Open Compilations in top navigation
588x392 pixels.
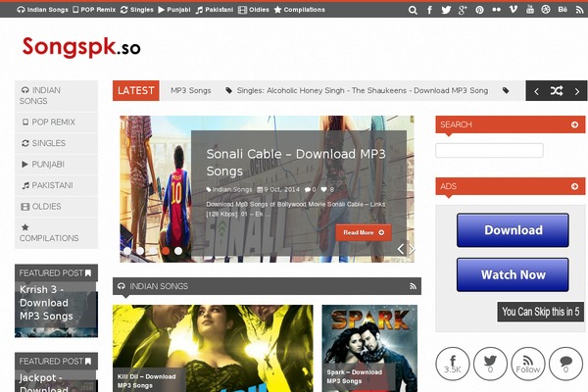299,10
